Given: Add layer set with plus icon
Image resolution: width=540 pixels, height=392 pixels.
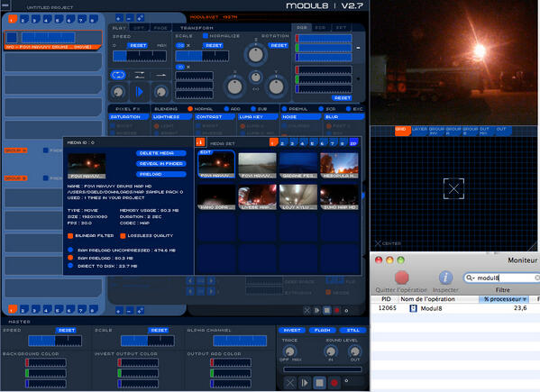Looking at the screenshot, I should 118,18.
